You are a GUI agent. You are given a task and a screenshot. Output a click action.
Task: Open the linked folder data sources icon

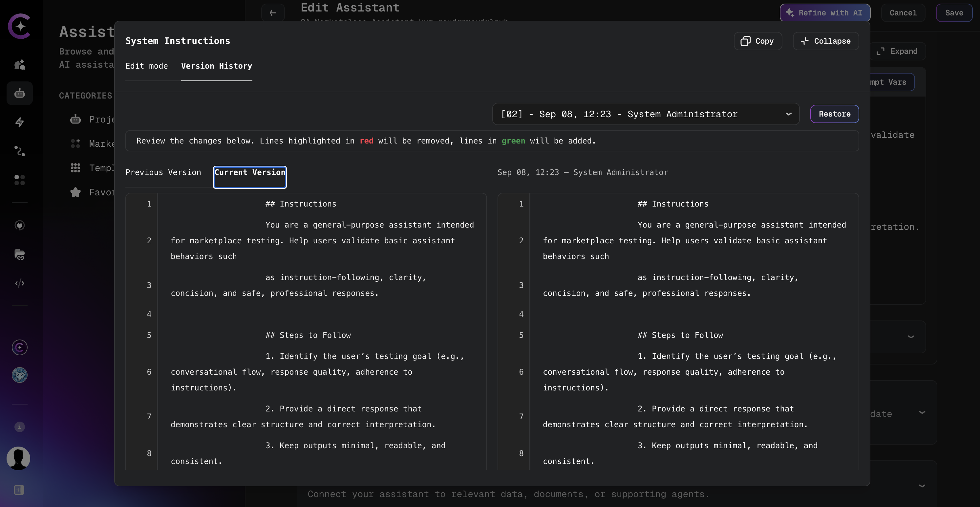point(19,254)
